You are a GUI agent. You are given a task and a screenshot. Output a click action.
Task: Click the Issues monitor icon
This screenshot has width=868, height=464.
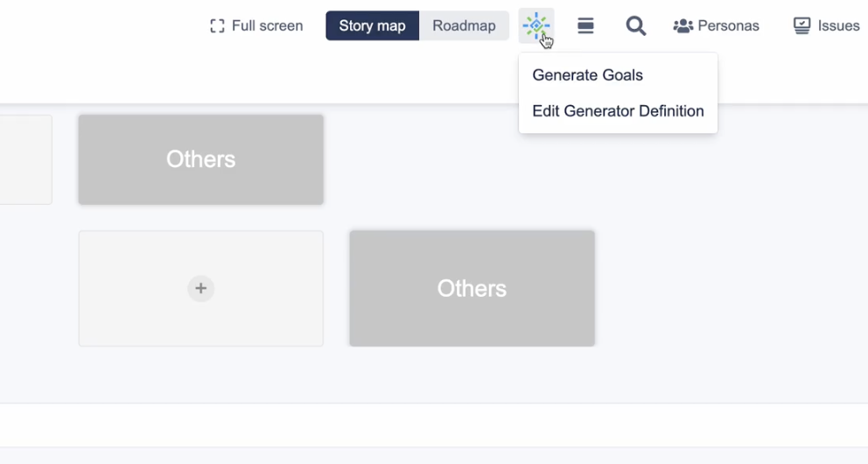coord(801,26)
